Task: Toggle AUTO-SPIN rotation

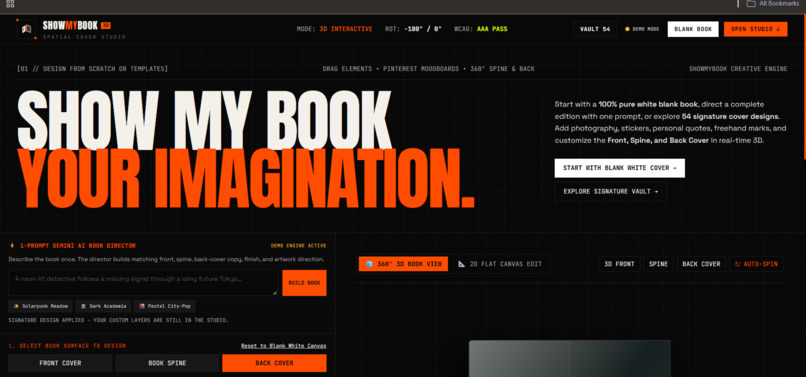Action: tap(756, 264)
